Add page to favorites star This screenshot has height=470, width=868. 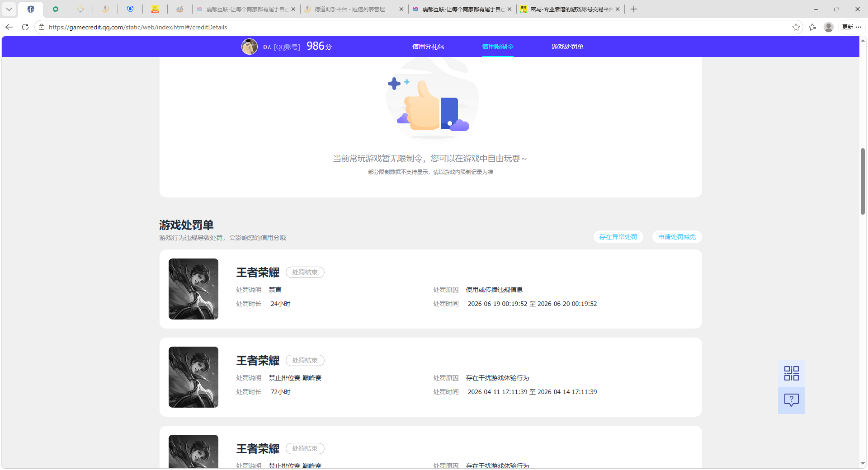[796, 27]
